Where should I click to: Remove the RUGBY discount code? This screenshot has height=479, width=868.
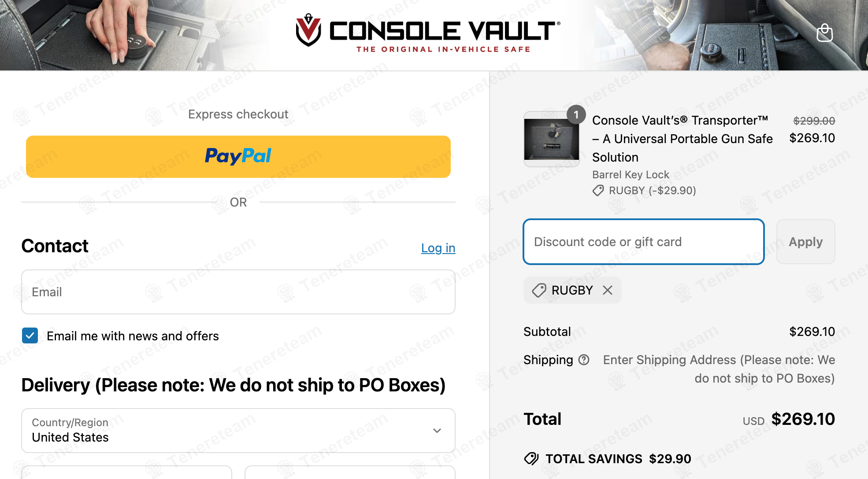[608, 290]
